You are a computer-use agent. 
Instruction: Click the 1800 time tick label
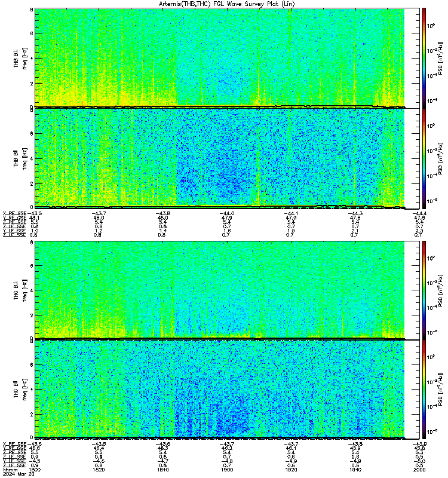35,470
